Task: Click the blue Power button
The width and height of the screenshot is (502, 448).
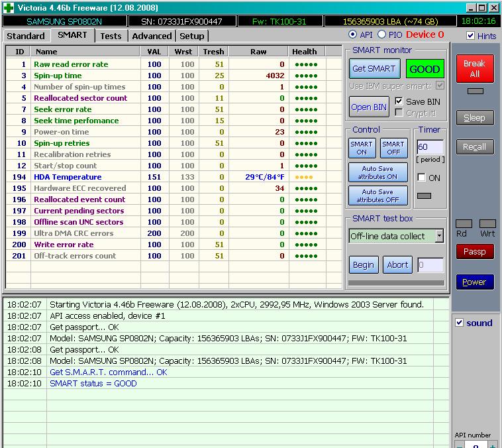Action: tap(475, 282)
